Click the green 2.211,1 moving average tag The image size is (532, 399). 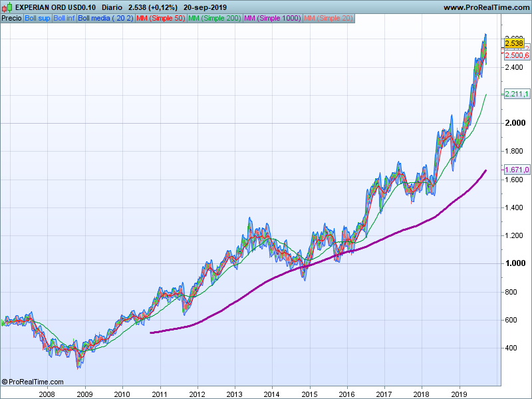tap(517, 94)
